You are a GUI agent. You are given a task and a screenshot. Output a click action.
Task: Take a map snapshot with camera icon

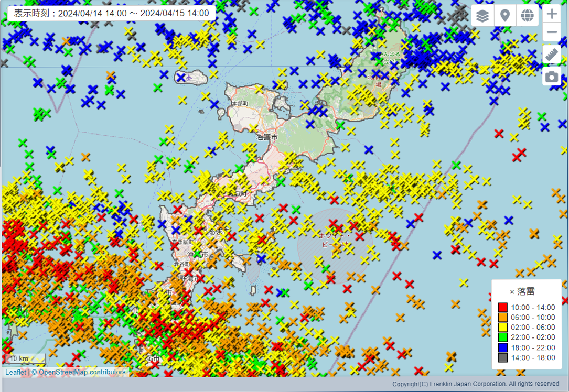tap(552, 77)
